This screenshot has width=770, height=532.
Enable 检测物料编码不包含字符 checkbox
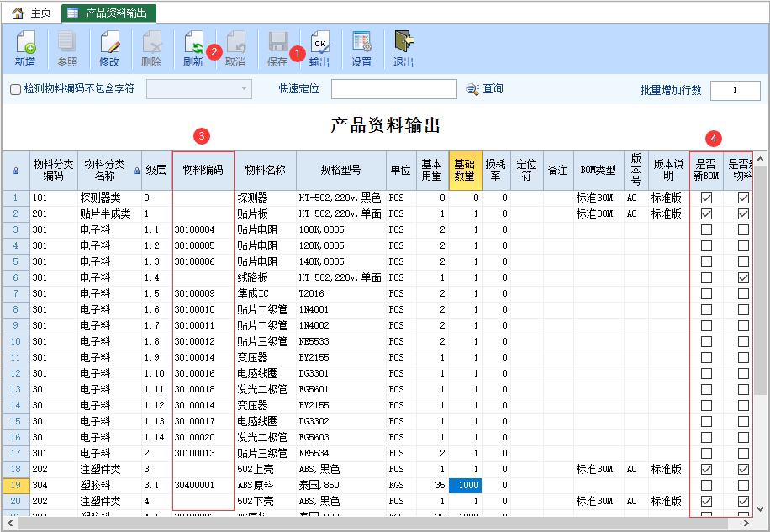coord(16,89)
